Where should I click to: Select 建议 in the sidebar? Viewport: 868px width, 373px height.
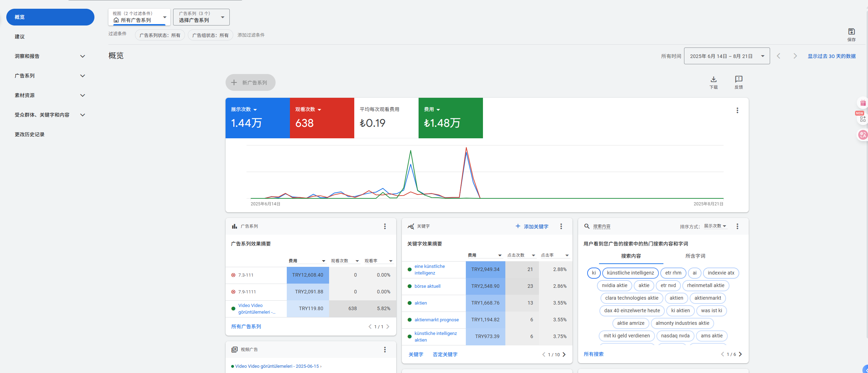(x=20, y=37)
